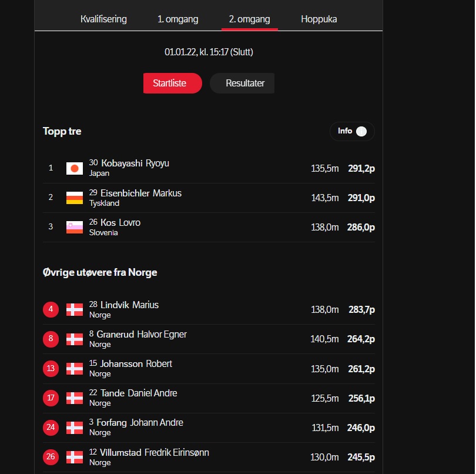The width and height of the screenshot is (476, 474).
Task: Click red rank badge 17
Action: coord(51,398)
